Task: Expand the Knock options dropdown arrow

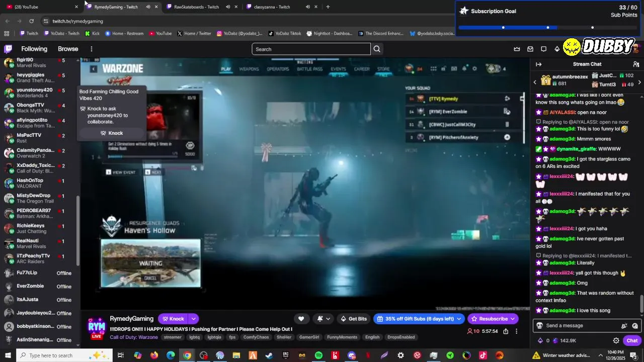Action: point(194,319)
